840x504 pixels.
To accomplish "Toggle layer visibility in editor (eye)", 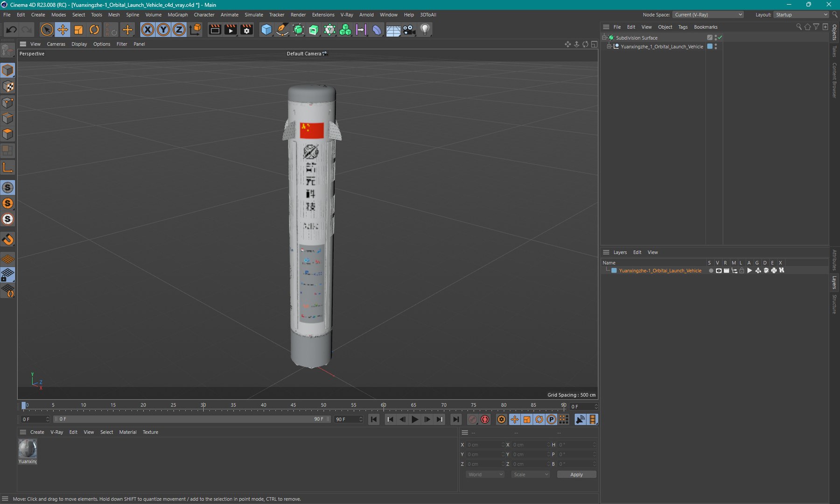I will (719, 271).
